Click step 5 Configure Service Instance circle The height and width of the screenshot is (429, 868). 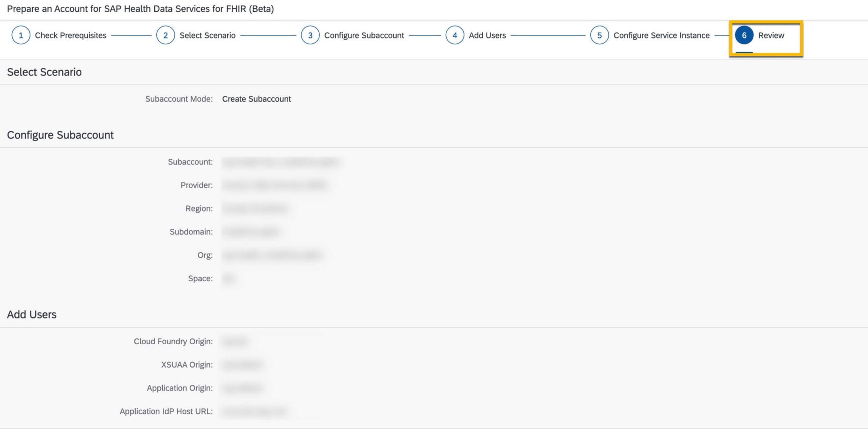[x=599, y=35]
